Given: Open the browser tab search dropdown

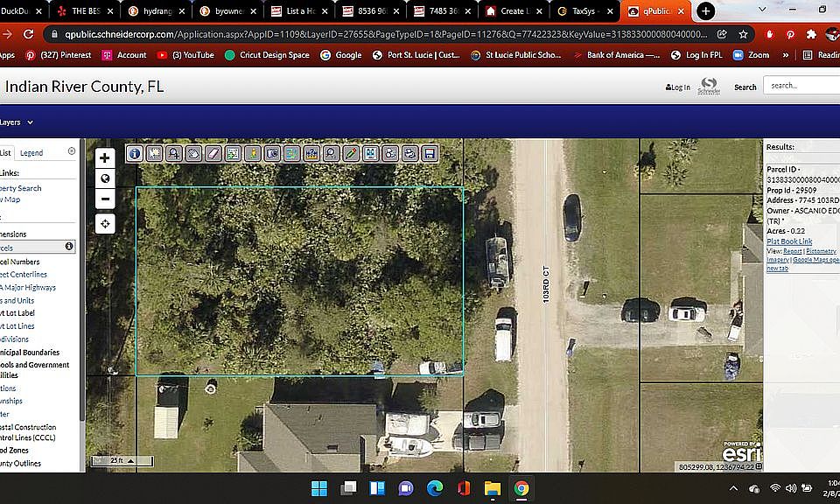Looking at the screenshot, I should (762, 10).
